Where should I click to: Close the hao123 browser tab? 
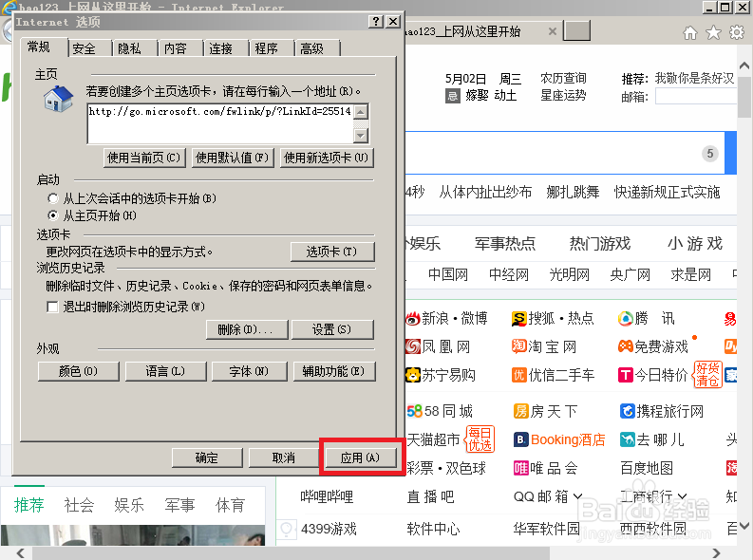click(553, 31)
